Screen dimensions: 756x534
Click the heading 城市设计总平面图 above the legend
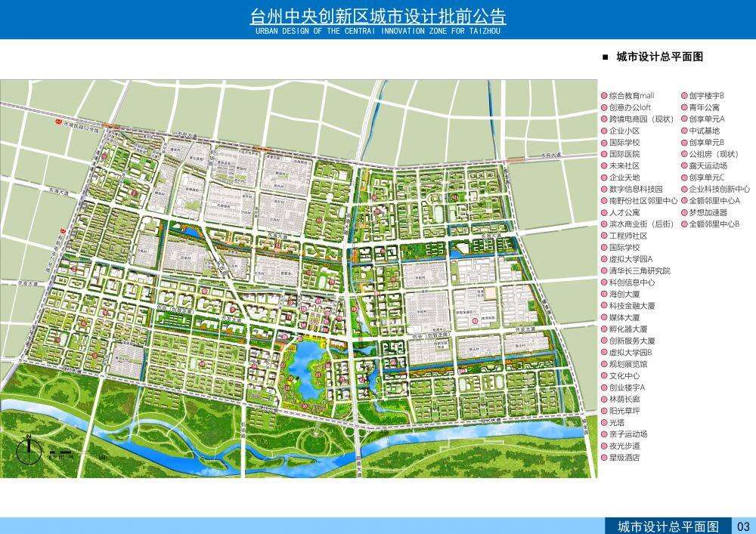click(659, 57)
